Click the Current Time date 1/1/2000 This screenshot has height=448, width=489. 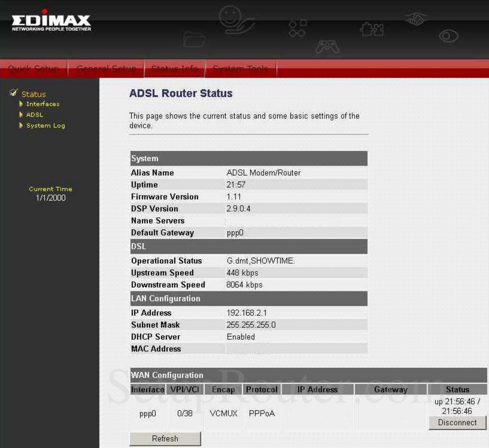pos(51,198)
